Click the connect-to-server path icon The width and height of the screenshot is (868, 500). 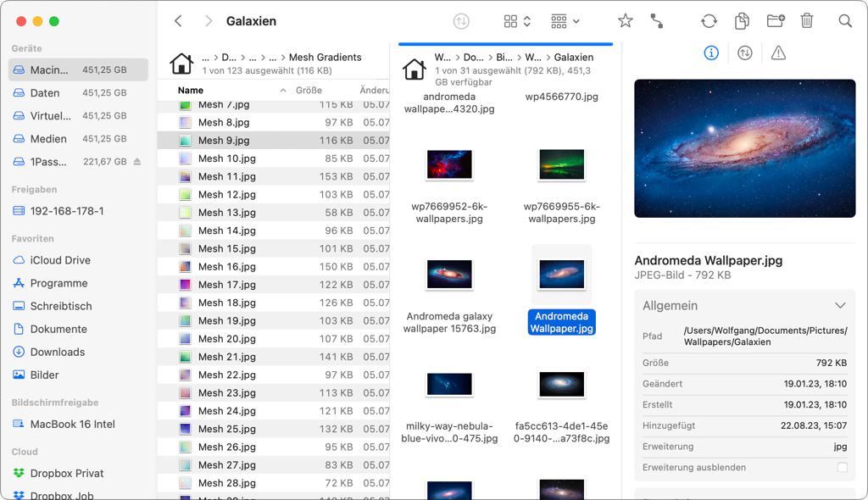pyautogui.click(x=657, y=21)
